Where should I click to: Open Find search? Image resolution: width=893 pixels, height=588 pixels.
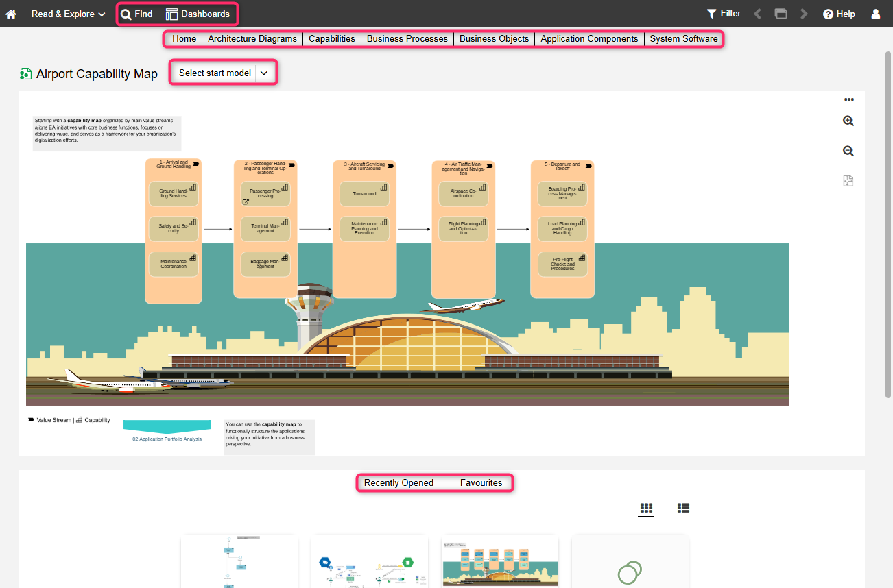137,14
